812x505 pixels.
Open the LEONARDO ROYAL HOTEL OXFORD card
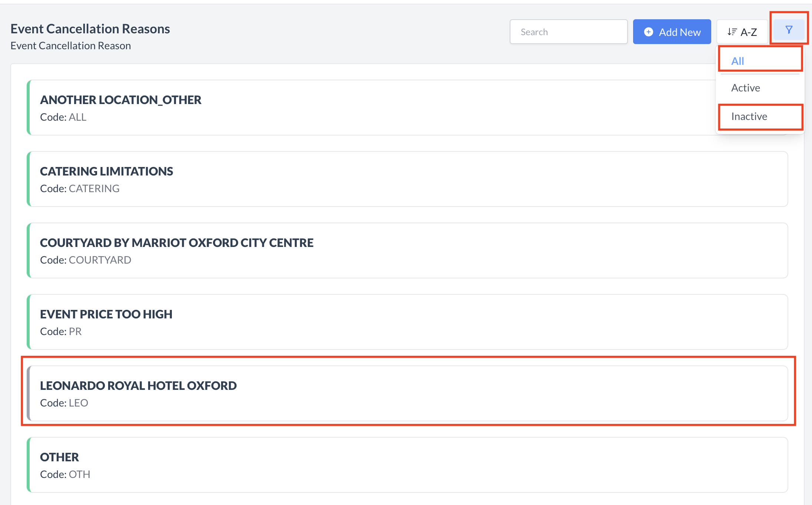pyautogui.click(x=407, y=394)
